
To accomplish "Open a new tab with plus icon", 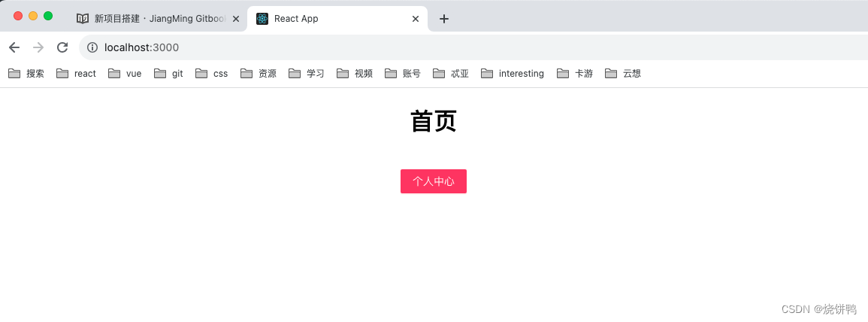I will click(x=443, y=19).
